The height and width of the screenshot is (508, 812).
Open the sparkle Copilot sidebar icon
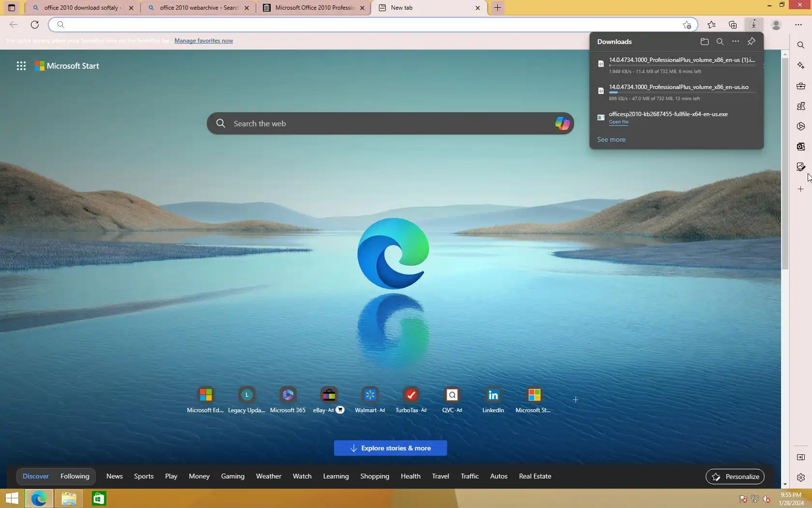[x=801, y=65]
